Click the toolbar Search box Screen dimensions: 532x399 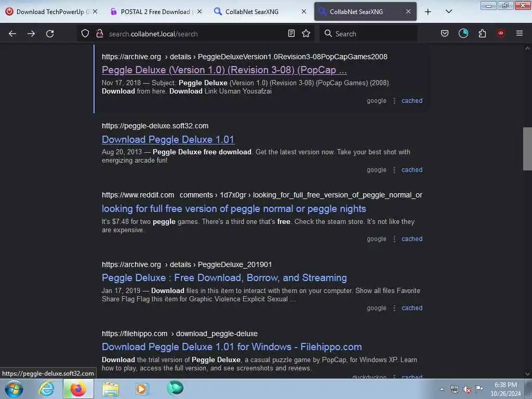(369, 34)
